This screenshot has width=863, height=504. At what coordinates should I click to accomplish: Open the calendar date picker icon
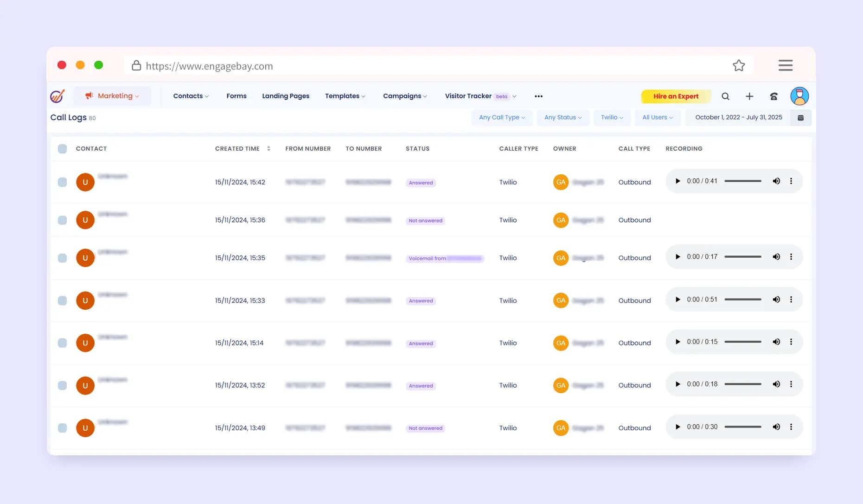point(800,118)
